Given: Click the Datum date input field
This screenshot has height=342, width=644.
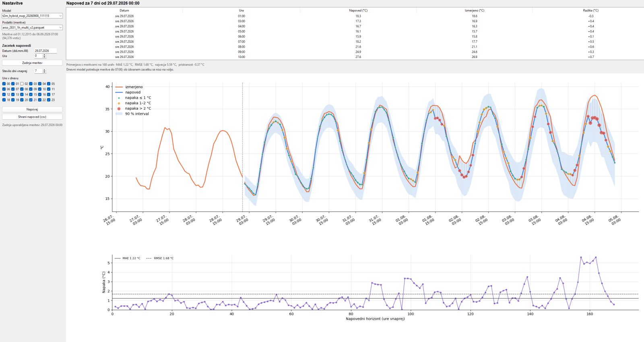Looking at the screenshot, I should [45, 51].
